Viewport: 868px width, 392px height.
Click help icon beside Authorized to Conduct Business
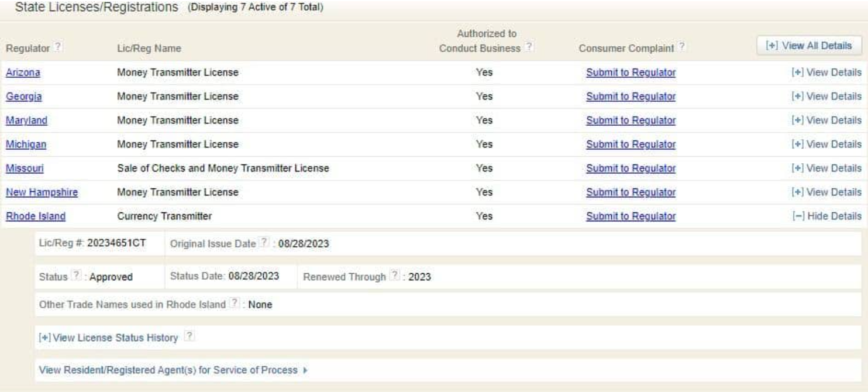point(528,49)
